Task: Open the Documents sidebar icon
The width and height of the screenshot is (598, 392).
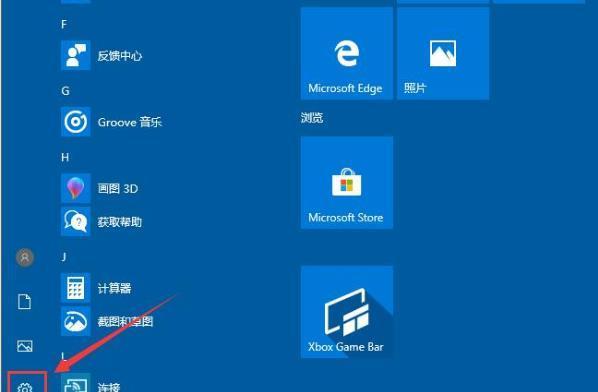Action: 24,301
